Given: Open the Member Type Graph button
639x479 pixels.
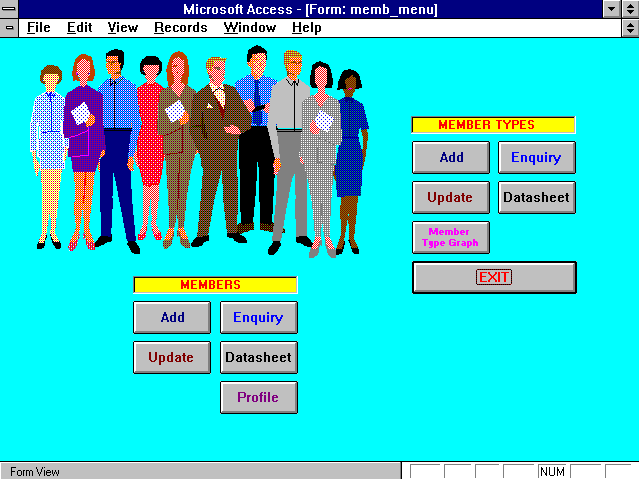Looking at the screenshot, I should [451, 237].
